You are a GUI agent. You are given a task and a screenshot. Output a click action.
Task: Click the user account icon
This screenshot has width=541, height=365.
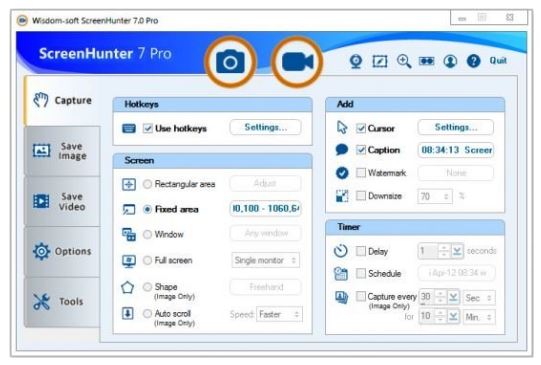click(x=450, y=61)
